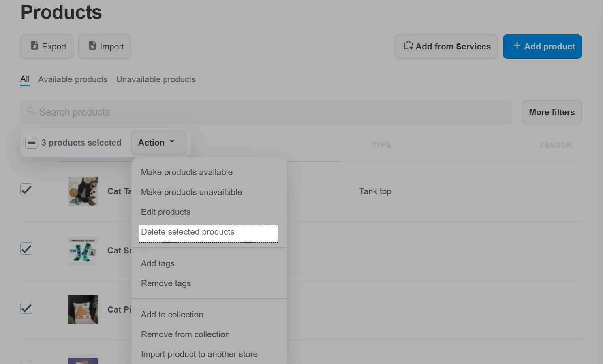Uncheck the Cat Pillow row checkbox

pos(26,308)
